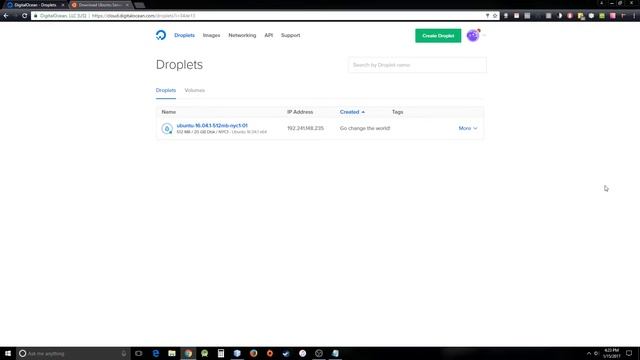
Task: Open the Action Center notifications icon
Action: (x=629, y=353)
